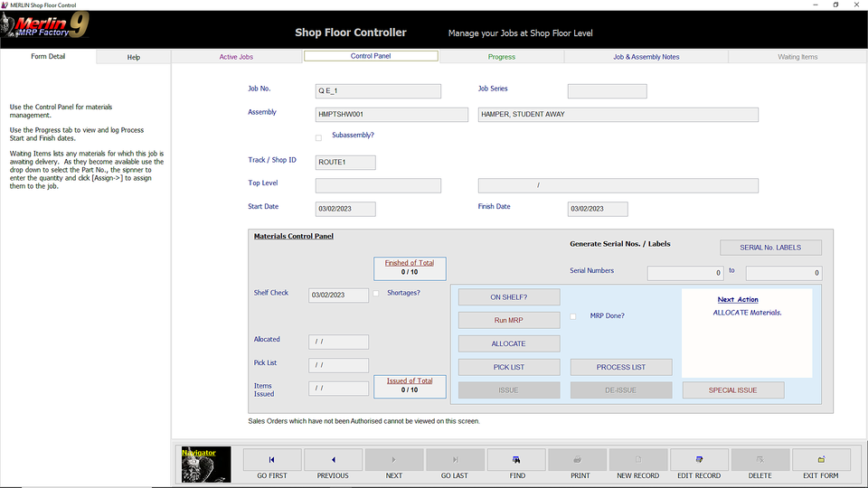Click the Exit Form icon
Image resolution: width=868 pixels, height=488 pixels.
pos(821,459)
